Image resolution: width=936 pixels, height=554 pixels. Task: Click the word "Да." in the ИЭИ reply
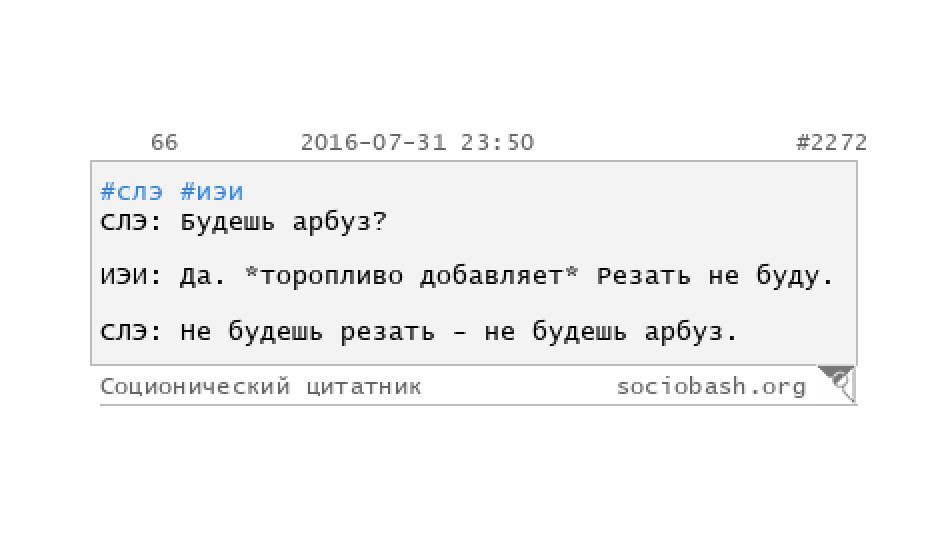203,276
